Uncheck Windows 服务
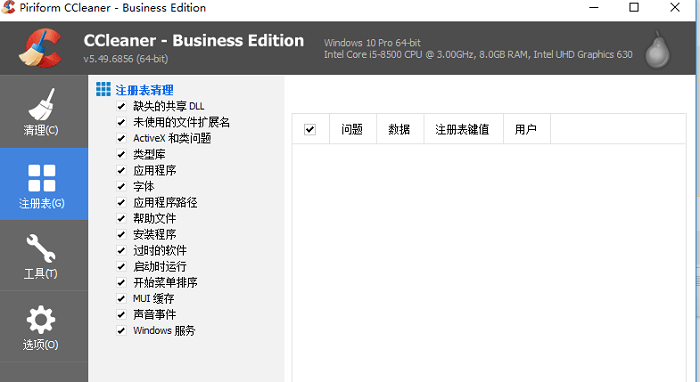Viewport: 700px width, 382px height. click(121, 331)
